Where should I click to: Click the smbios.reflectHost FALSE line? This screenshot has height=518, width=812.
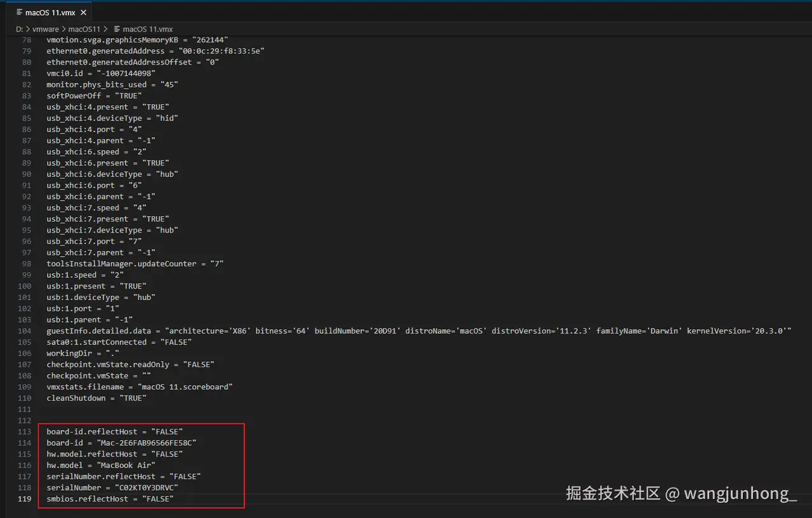click(108, 498)
